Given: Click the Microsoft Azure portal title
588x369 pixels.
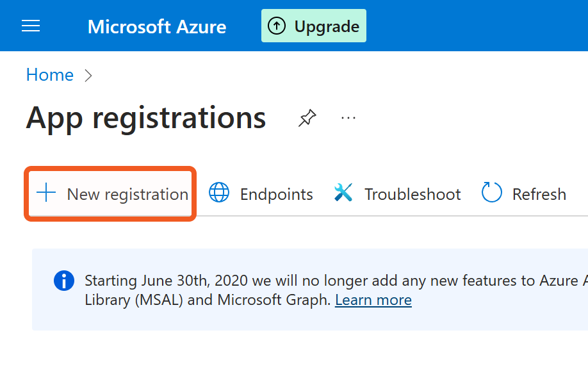Looking at the screenshot, I should pyautogui.click(x=157, y=26).
